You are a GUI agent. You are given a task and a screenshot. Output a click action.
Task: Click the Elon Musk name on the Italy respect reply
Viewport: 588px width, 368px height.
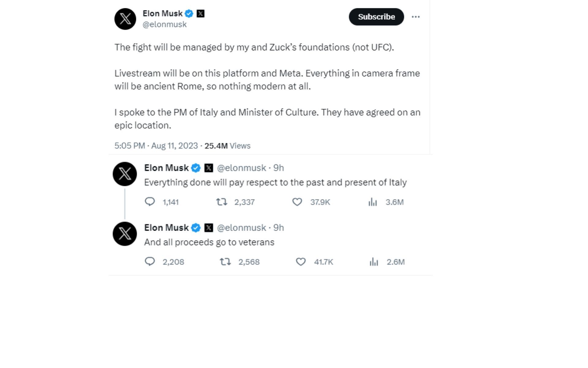click(x=166, y=168)
